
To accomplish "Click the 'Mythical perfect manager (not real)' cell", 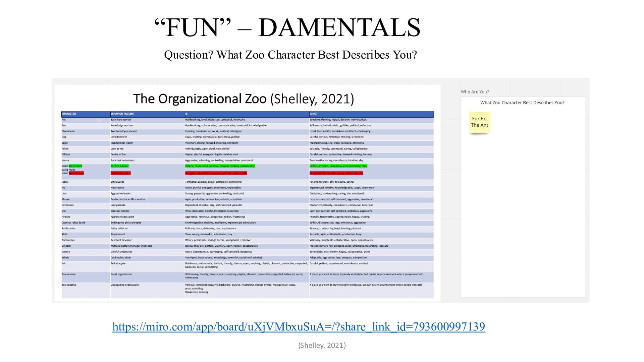I will (x=131, y=246).
